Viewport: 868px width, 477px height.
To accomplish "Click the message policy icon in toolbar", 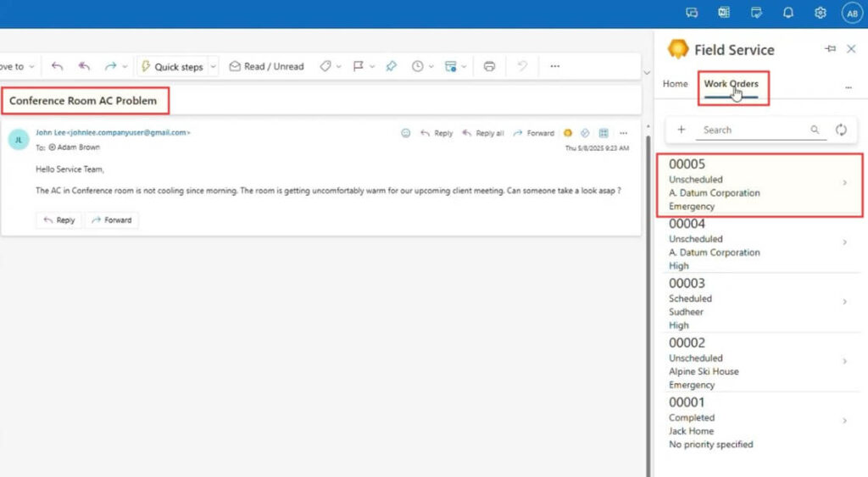I will 451,66.
